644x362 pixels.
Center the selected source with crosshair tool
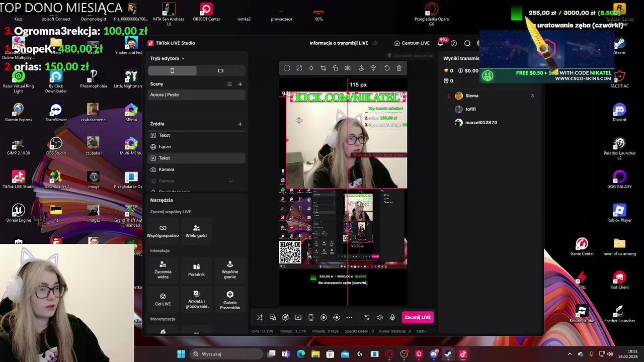pyautogui.click(x=311, y=68)
